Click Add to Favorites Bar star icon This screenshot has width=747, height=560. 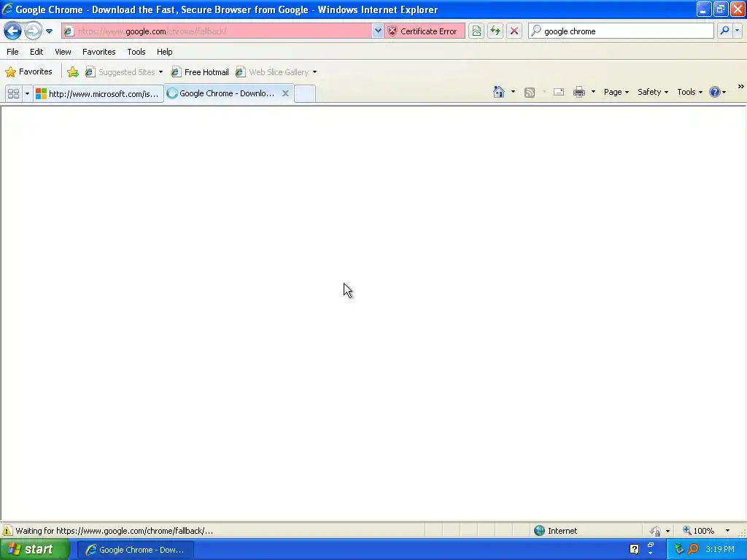point(73,72)
